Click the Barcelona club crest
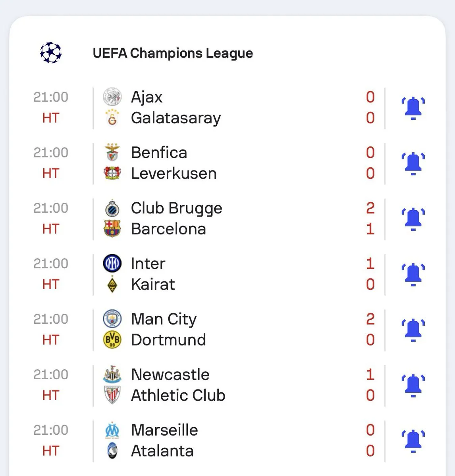Image resolution: width=455 pixels, height=476 pixels. coord(112,229)
